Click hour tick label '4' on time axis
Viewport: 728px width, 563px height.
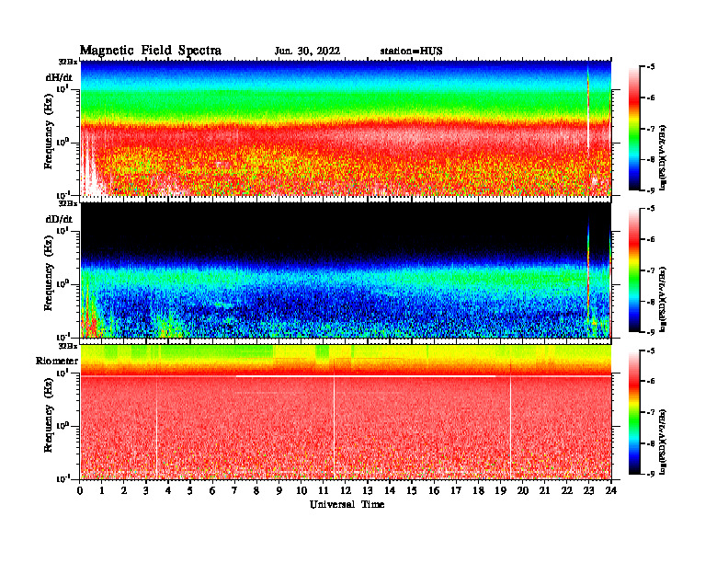168,490
